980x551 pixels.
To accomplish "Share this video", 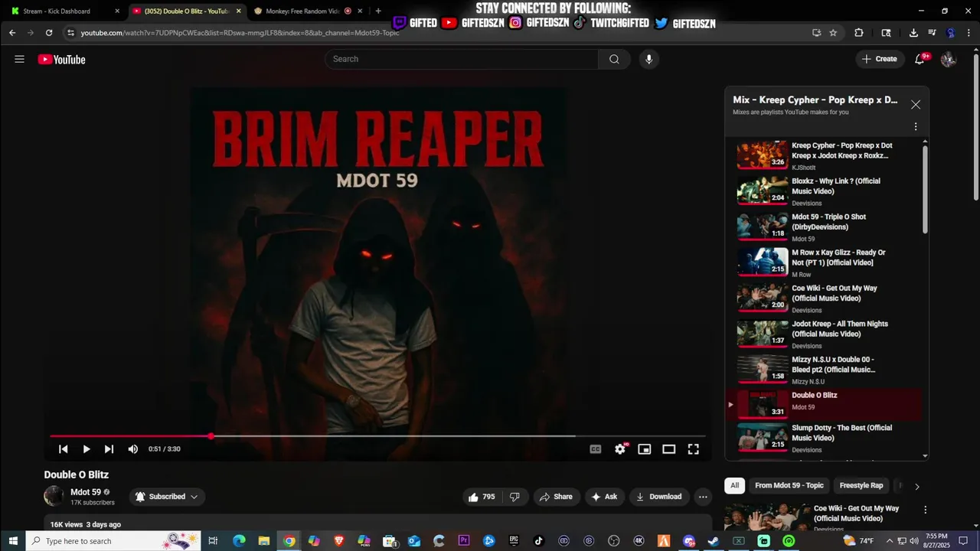I will point(556,497).
